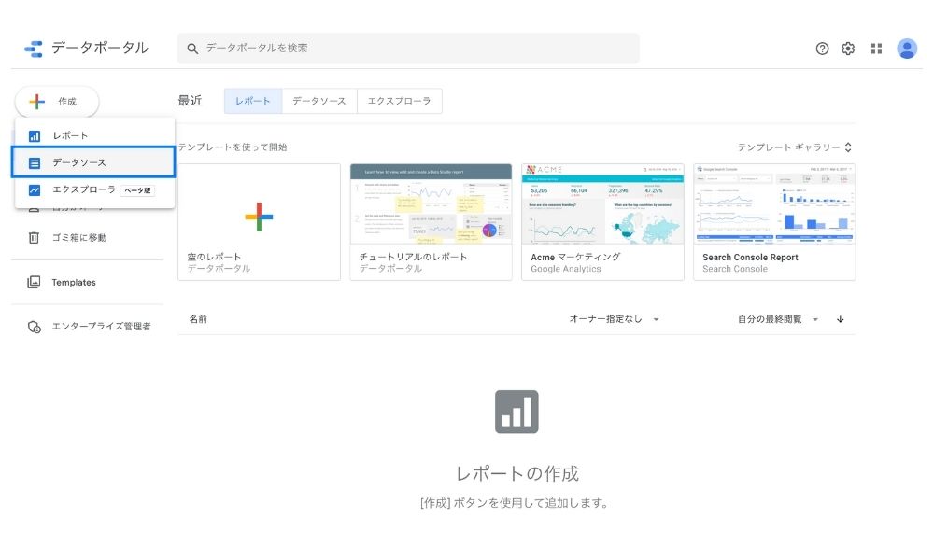The width and height of the screenshot is (934, 560).
Task: Expand the テンプレート ギャラリー toggle
Action: (x=795, y=147)
